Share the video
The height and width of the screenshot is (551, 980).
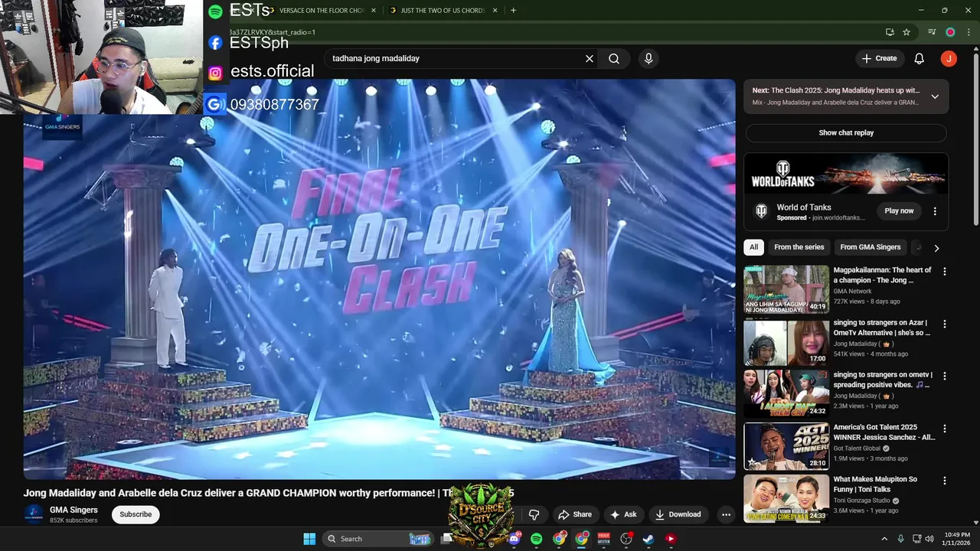tap(574, 514)
